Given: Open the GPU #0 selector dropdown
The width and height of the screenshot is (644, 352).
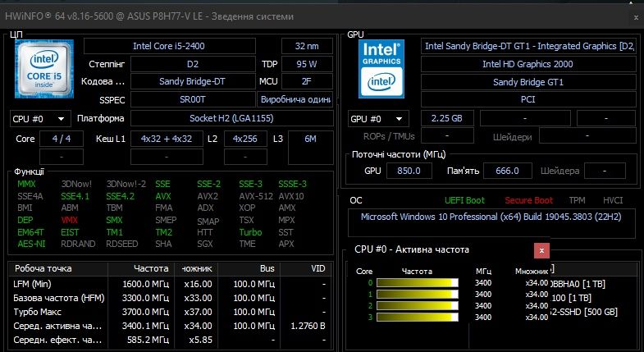Looking at the screenshot, I should [378, 119].
